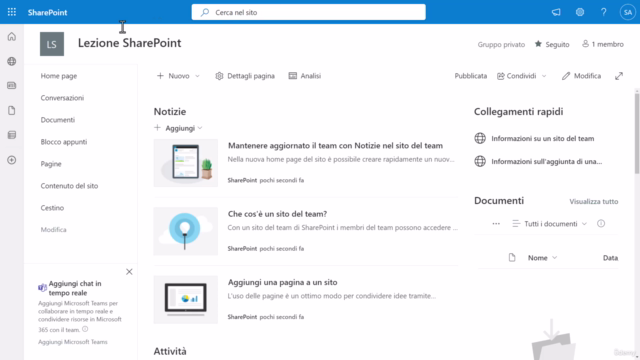Image resolution: width=640 pixels, height=360 pixels.
Task: Select Blocco appunti in left navigation
Action: (64, 142)
